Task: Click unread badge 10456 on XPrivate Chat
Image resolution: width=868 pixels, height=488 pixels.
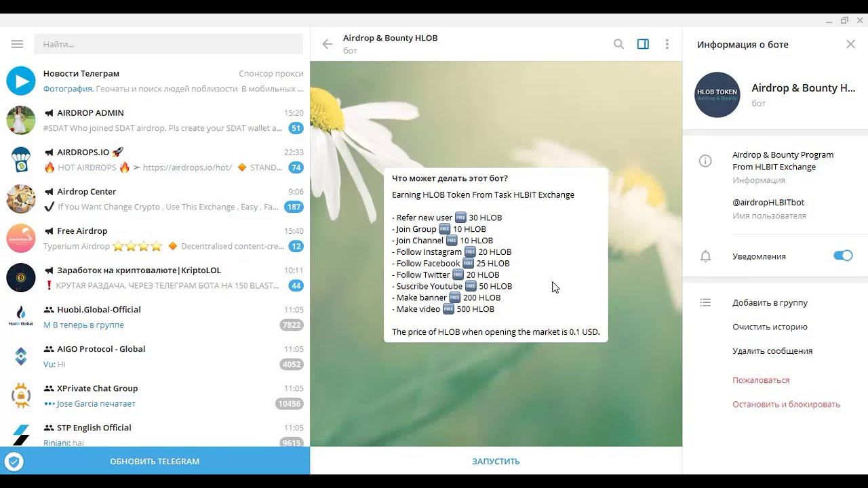Action: pos(290,403)
